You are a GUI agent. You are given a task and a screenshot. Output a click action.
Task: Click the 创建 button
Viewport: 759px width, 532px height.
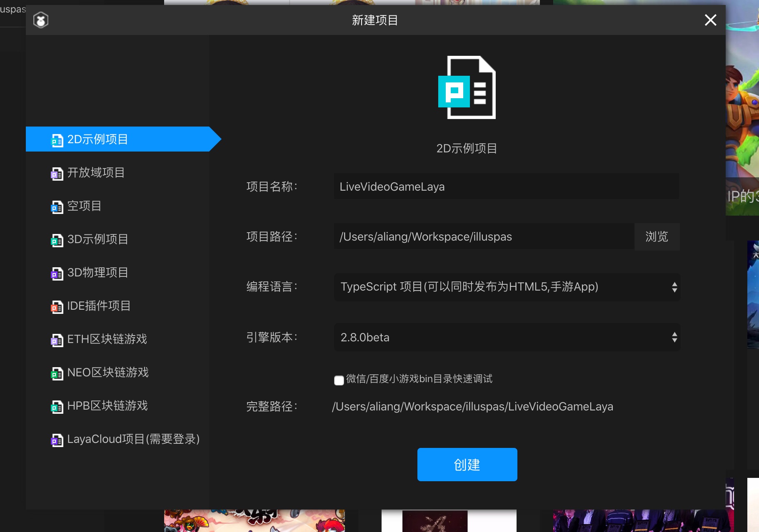467,465
